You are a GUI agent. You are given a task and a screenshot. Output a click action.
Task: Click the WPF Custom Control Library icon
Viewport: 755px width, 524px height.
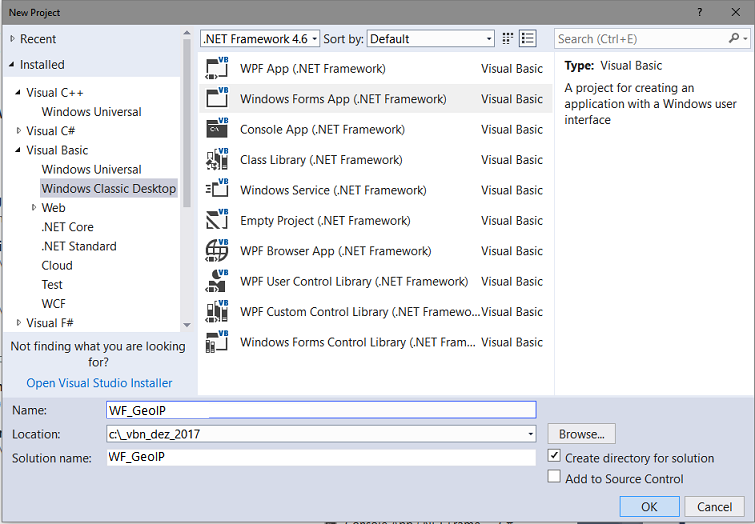(217, 311)
